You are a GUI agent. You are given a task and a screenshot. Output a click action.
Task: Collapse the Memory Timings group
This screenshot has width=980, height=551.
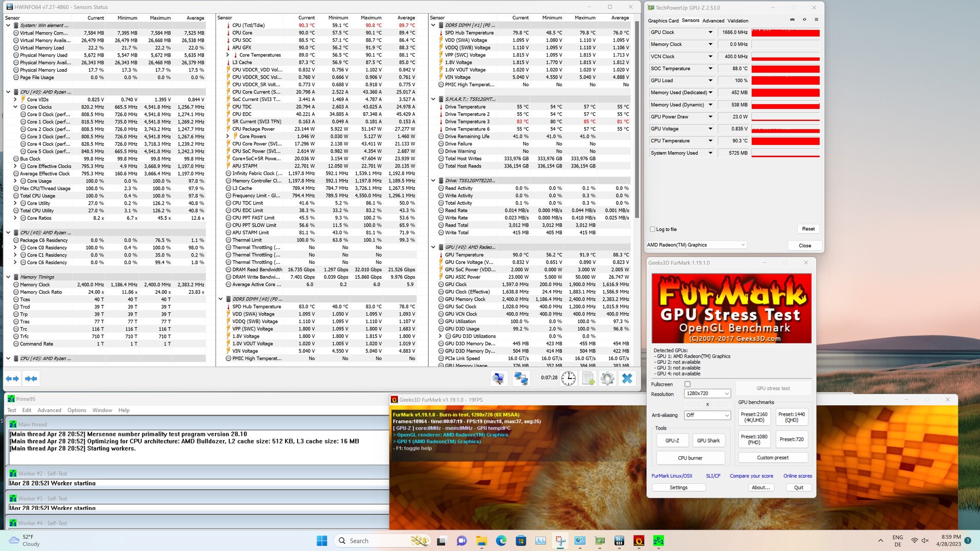(x=8, y=277)
